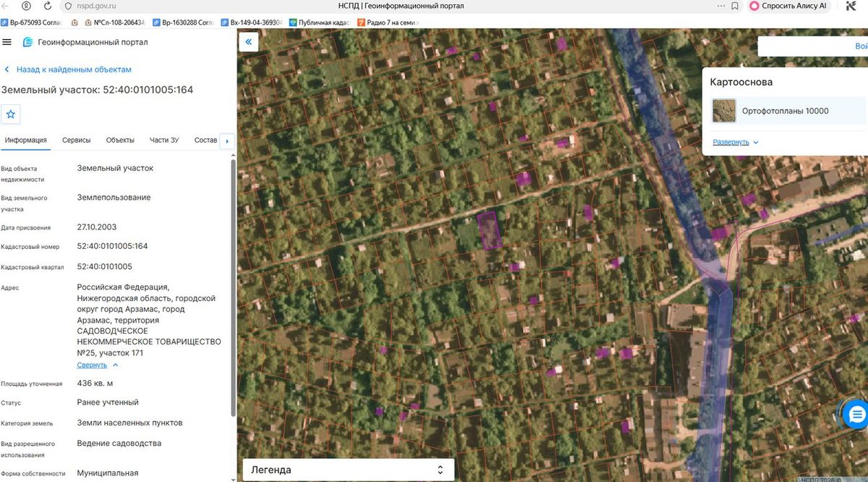The height and width of the screenshot is (482, 868).
Task: Open the three-dots page options in address bar
Action: click(x=720, y=6)
